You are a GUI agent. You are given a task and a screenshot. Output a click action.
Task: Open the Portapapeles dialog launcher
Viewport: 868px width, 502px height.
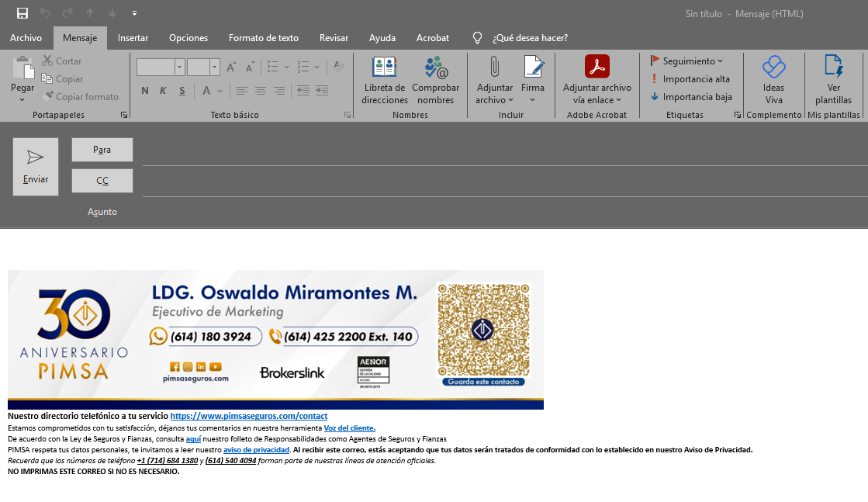click(x=124, y=115)
